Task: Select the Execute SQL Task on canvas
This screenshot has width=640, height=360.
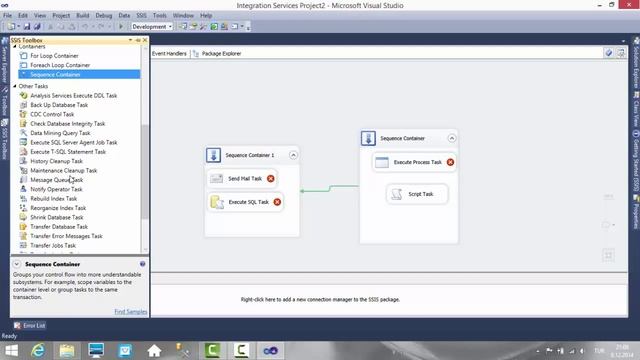Action: [245, 202]
